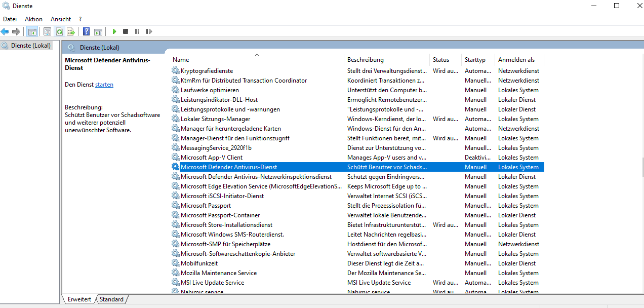
Task: Click the 'starten' link to start the service
Action: pyautogui.click(x=104, y=85)
